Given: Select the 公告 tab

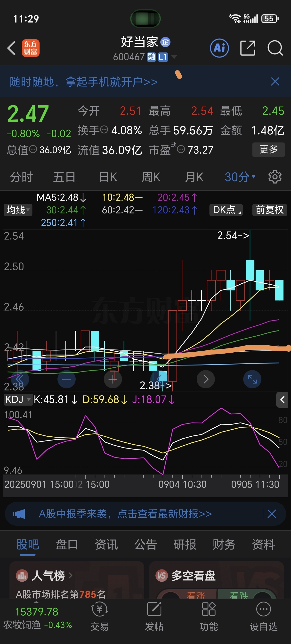Looking at the screenshot, I should (x=145, y=544).
